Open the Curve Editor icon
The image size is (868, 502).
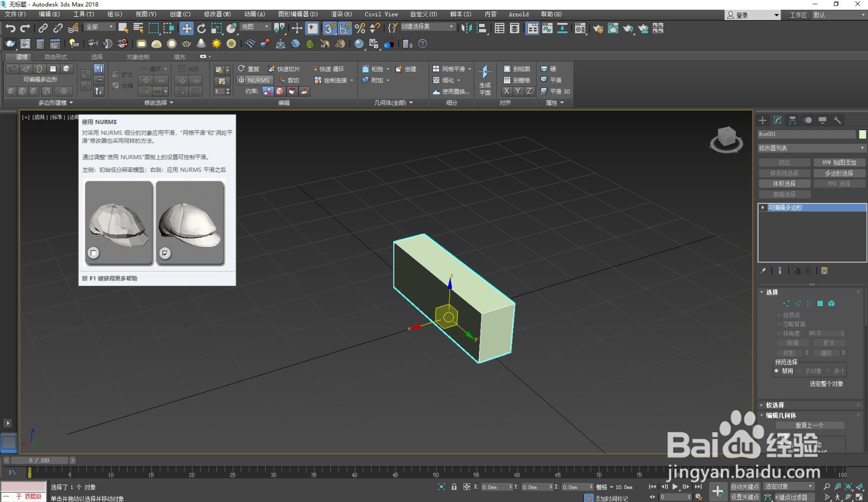tap(547, 28)
